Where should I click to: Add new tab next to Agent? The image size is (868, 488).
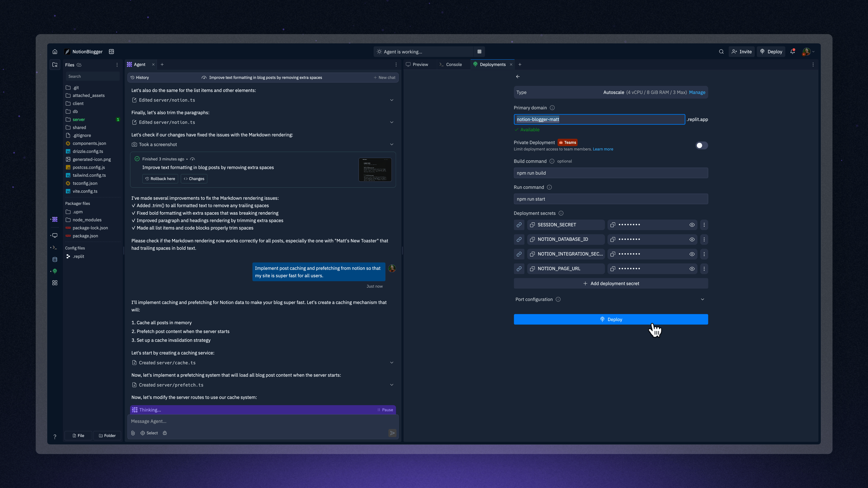pos(162,64)
